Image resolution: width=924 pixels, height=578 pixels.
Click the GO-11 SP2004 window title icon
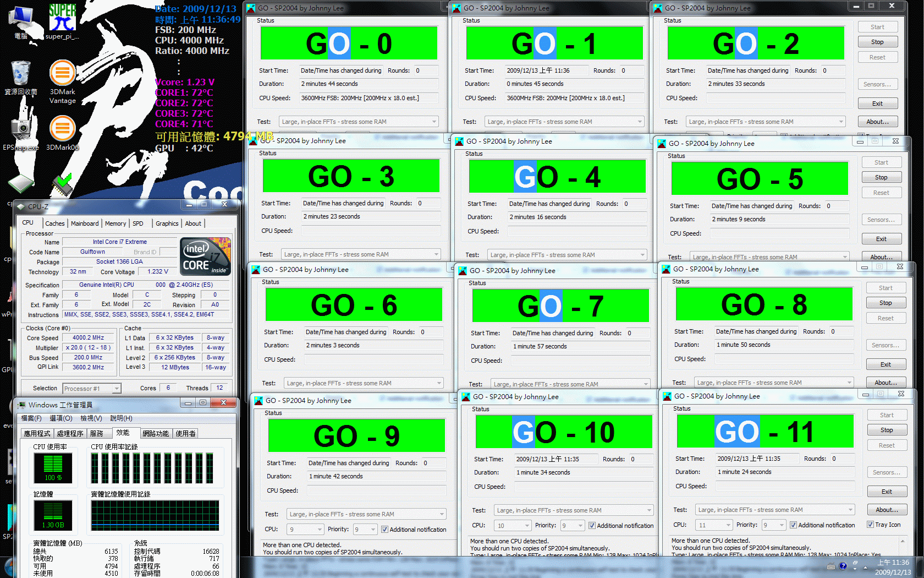[667, 396]
